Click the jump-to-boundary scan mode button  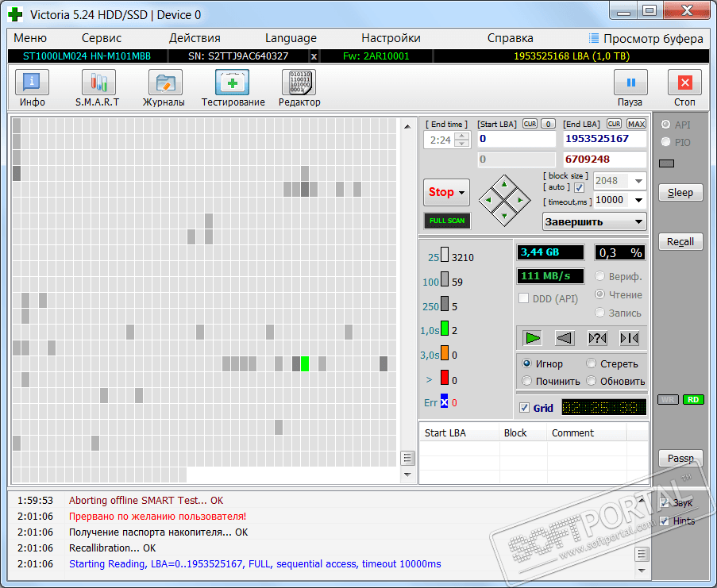coord(629,338)
